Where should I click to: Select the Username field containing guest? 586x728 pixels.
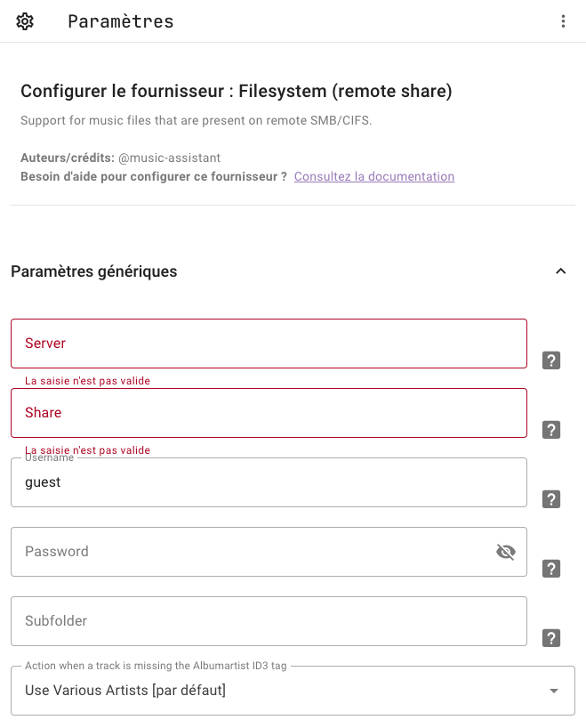(x=269, y=482)
